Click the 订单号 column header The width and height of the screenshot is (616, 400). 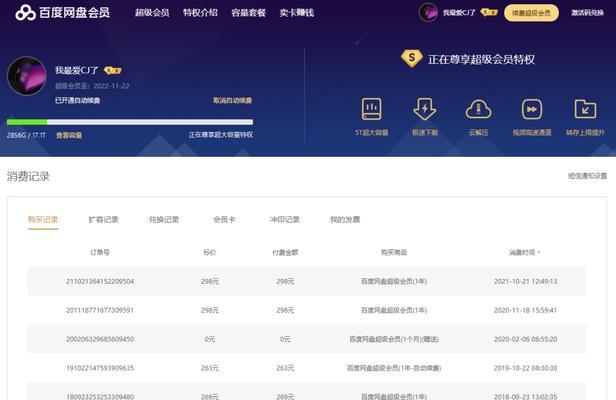pos(100,252)
